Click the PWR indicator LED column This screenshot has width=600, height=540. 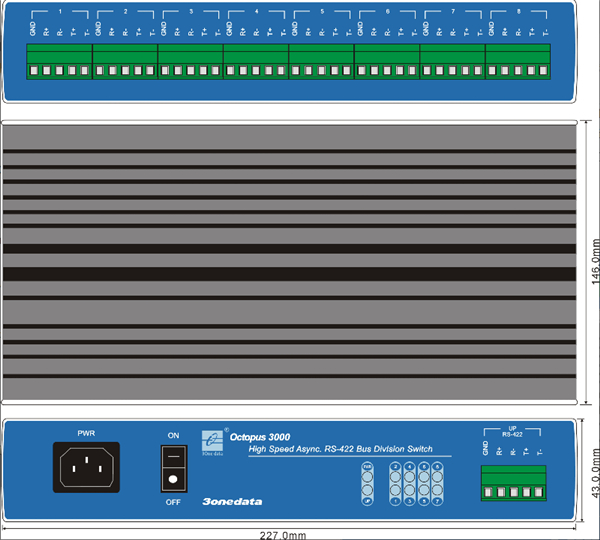click(368, 484)
